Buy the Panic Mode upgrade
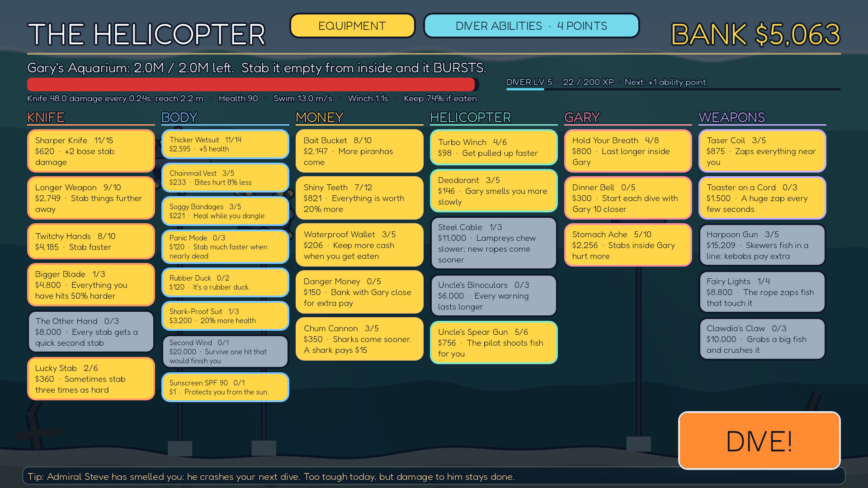 click(225, 247)
